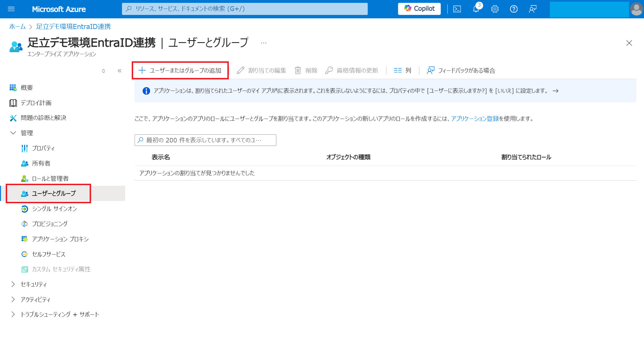This screenshot has height=356, width=644.
Task: Open the help question mark icon
Action: tap(514, 9)
